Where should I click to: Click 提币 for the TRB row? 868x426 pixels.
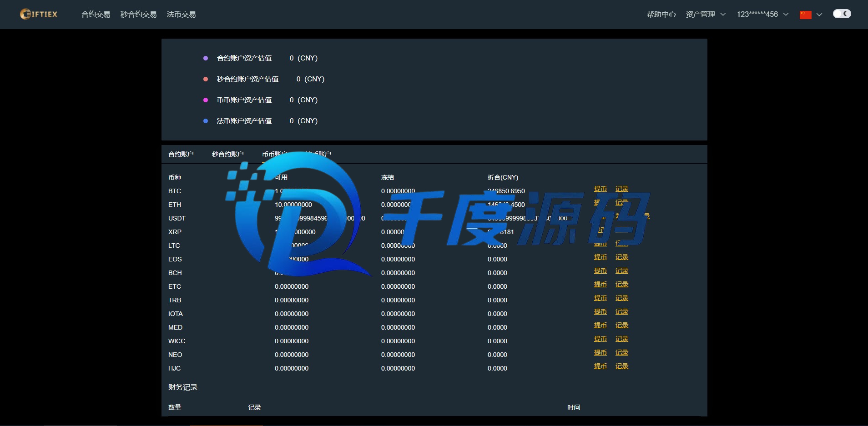tap(600, 298)
